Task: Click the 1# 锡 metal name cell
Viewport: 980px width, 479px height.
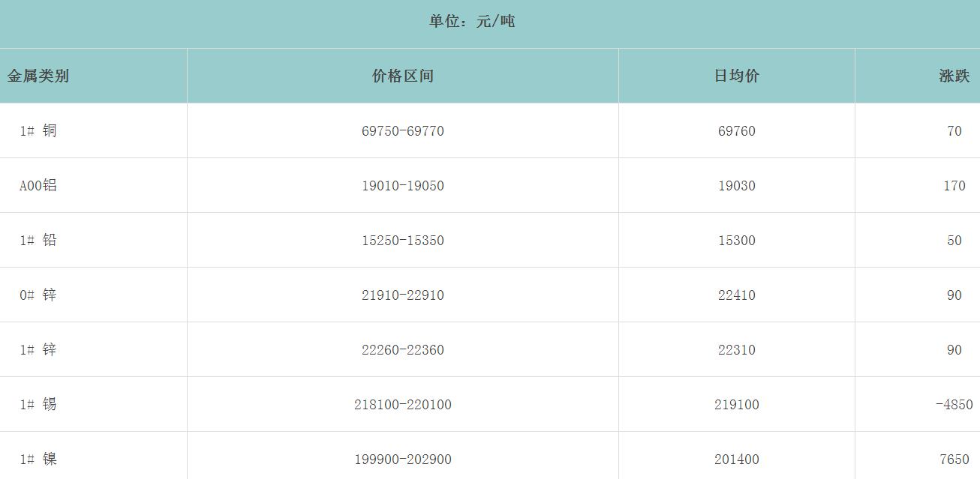Action: pyautogui.click(x=38, y=405)
